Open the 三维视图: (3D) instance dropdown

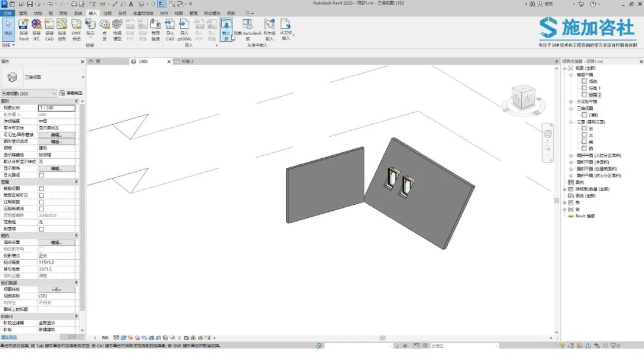pos(29,93)
